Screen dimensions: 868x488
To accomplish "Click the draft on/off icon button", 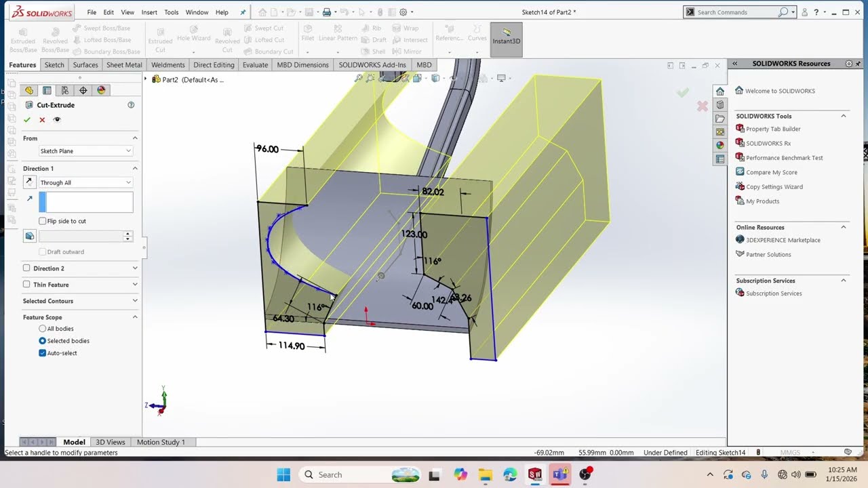I will pyautogui.click(x=29, y=236).
